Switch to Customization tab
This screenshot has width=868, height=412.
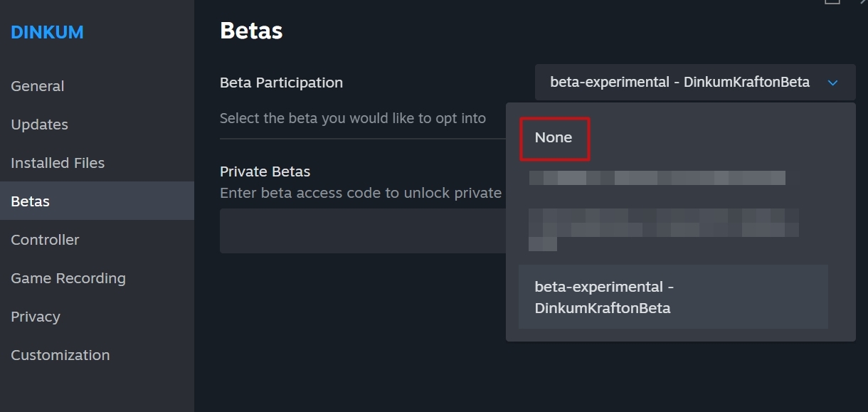tap(60, 355)
